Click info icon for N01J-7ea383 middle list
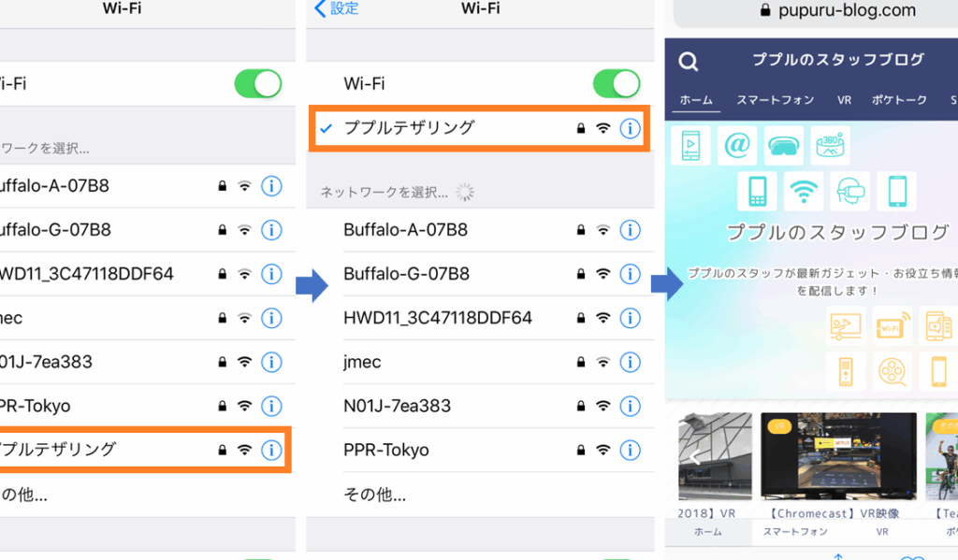 [630, 406]
